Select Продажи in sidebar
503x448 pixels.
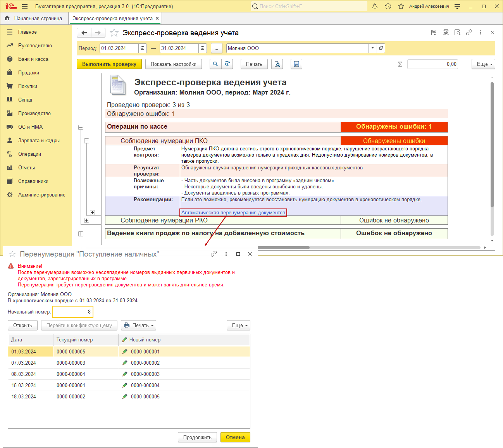coord(36,72)
